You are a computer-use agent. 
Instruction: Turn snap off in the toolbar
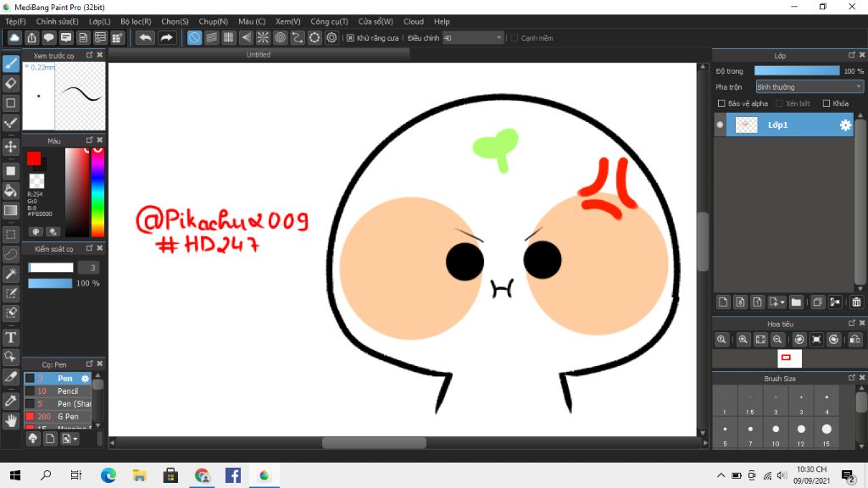(194, 37)
